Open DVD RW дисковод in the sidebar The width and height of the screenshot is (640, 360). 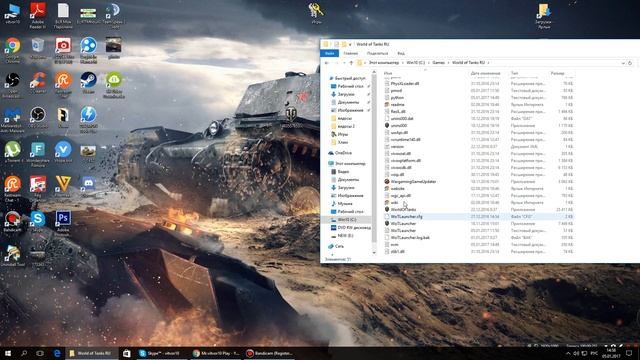pyautogui.click(x=351, y=228)
